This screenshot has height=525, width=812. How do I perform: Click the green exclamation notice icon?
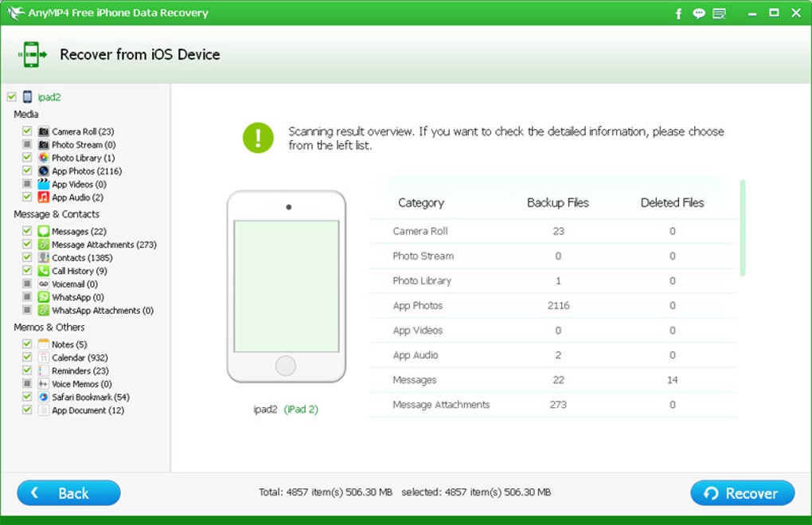(x=258, y=138)
